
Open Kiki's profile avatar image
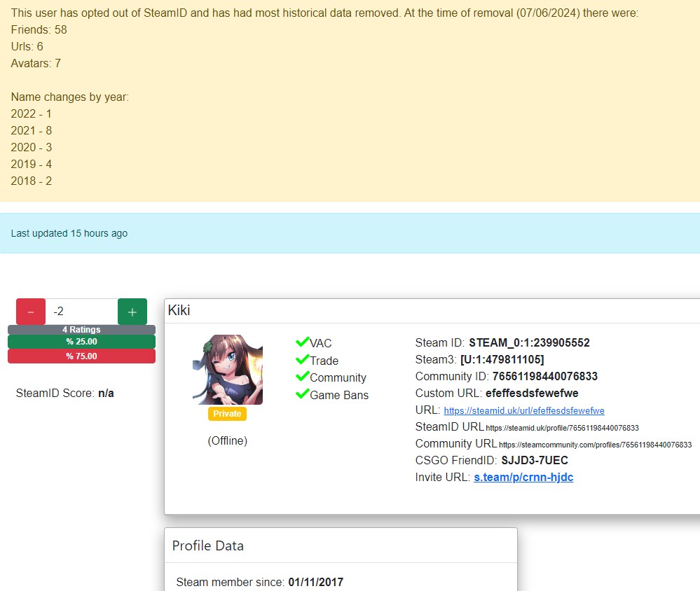pyautogui.click(x=228, y=370)
